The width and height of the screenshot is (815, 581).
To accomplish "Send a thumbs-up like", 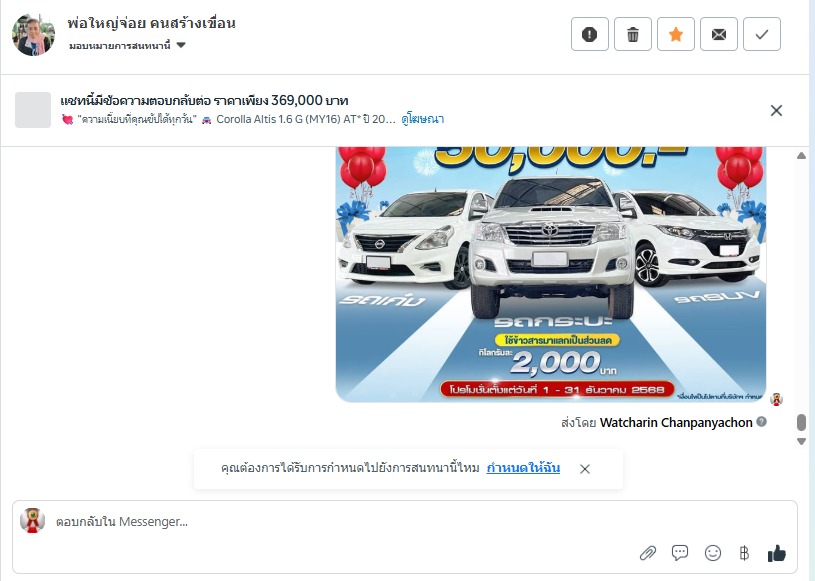I will click(777, 553).
